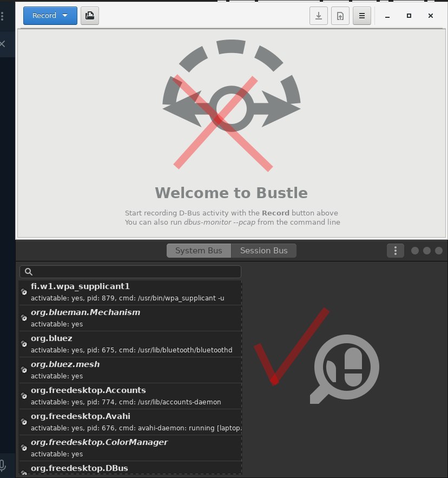
Task: Click the X icon in left sidebar
Action: click(x=3, y=44)
